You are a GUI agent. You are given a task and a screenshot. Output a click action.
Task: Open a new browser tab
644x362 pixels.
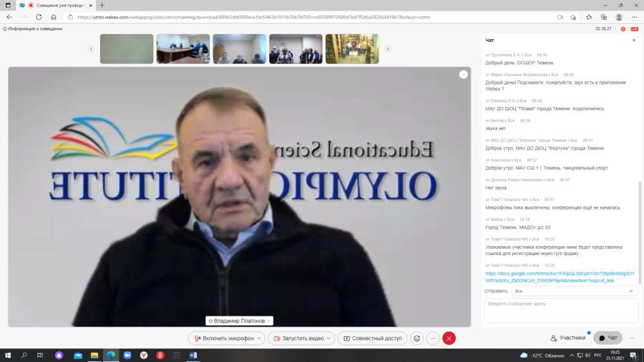click(x=102, y=5)
